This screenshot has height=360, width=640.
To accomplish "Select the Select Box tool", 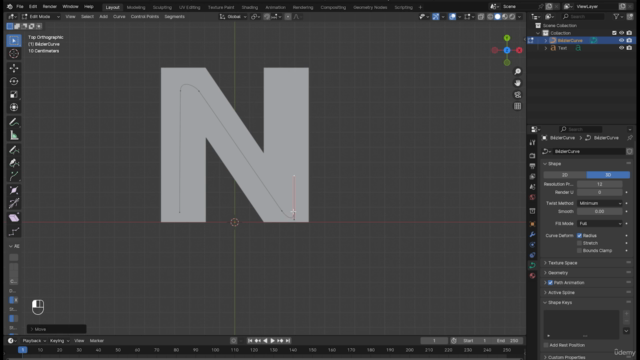I will click(14, 40).
